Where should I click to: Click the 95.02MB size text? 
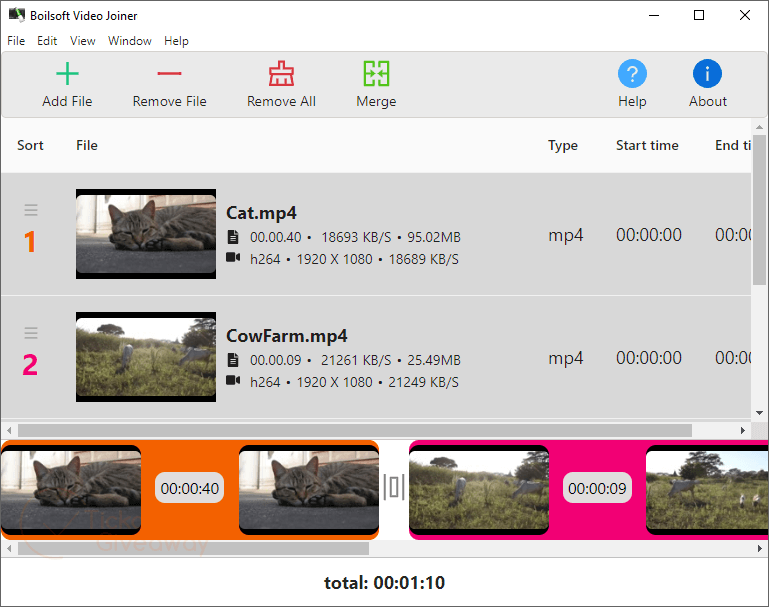click(x=434, y=237)
